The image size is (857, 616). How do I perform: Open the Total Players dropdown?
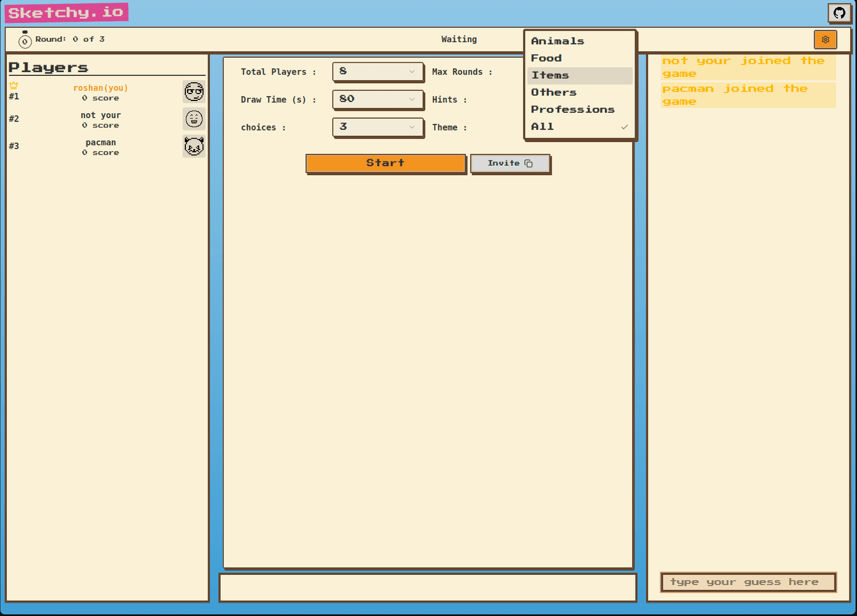click(x=378, y=72)
